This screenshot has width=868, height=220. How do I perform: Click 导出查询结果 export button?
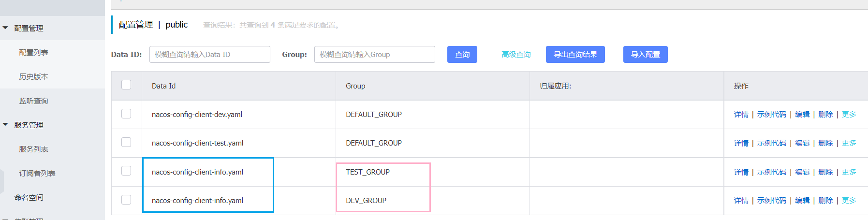click(x=575, y=55)
